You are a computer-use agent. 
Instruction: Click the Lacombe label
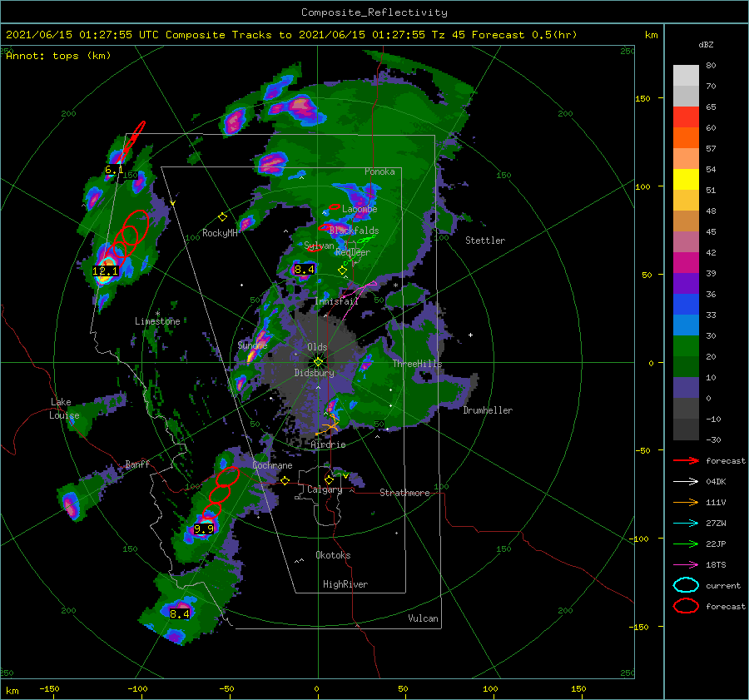click(360, 209)
